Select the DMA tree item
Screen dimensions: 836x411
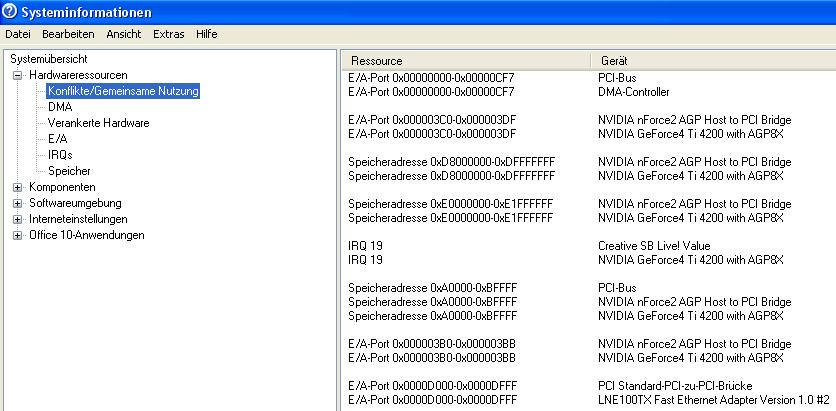pos(60,107)
